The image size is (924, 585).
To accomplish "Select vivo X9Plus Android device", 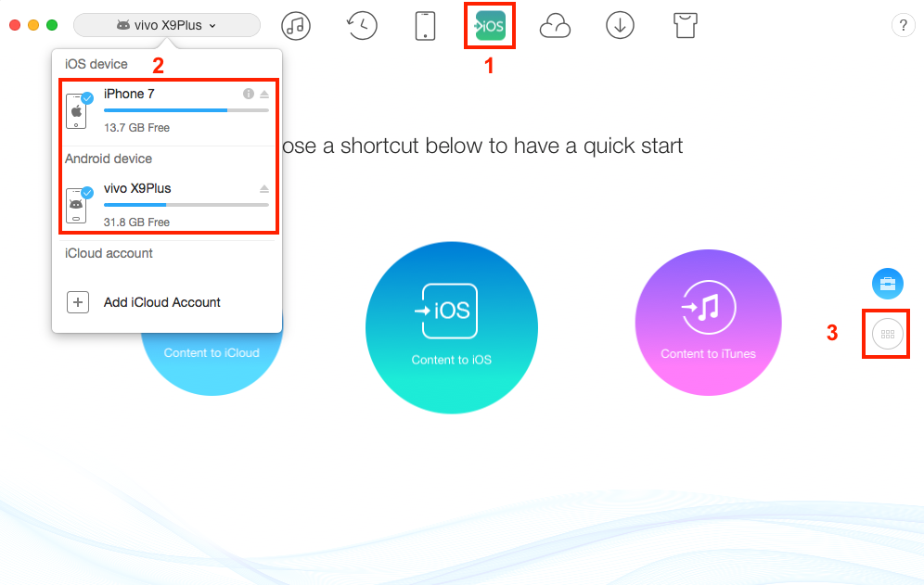I will tap(169, 205).
